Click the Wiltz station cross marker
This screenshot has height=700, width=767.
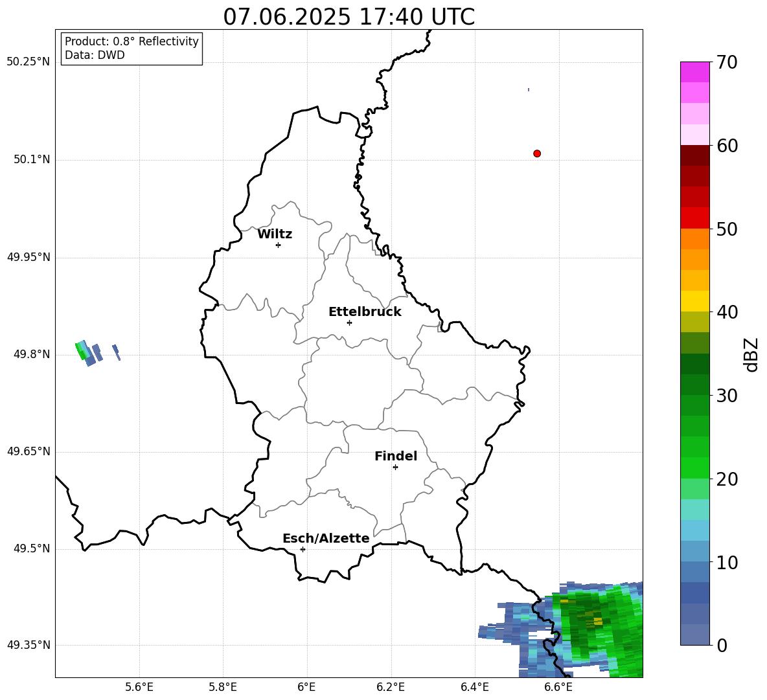(278, 245)
